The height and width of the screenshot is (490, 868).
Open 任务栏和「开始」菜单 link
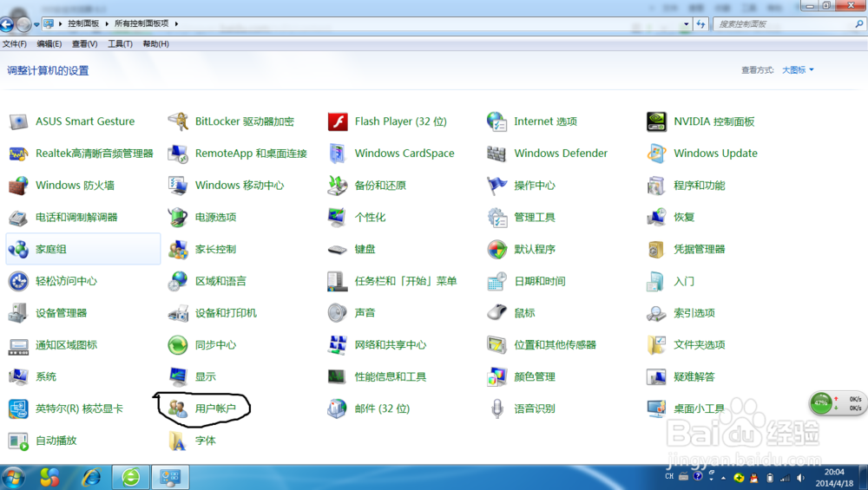tap(405, 281)
